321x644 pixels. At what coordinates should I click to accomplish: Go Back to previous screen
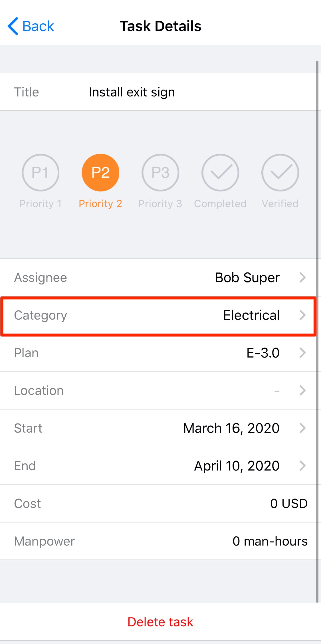pyautogui.click(x=38, y=26)
